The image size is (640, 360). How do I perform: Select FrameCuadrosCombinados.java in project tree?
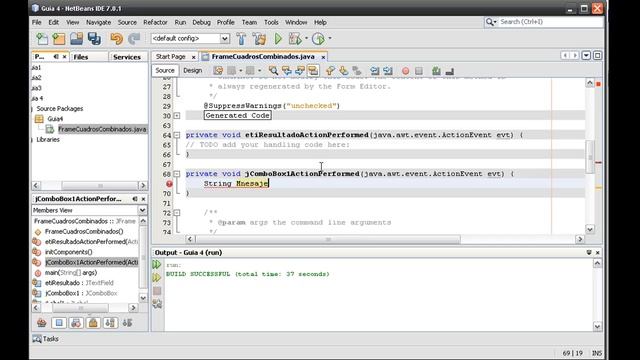102,129
